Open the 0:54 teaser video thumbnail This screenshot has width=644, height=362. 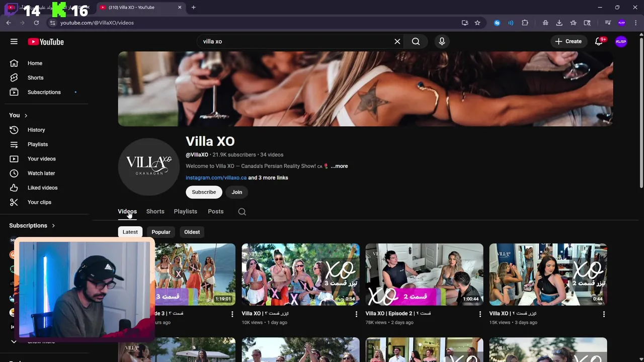tap(300, 275)
